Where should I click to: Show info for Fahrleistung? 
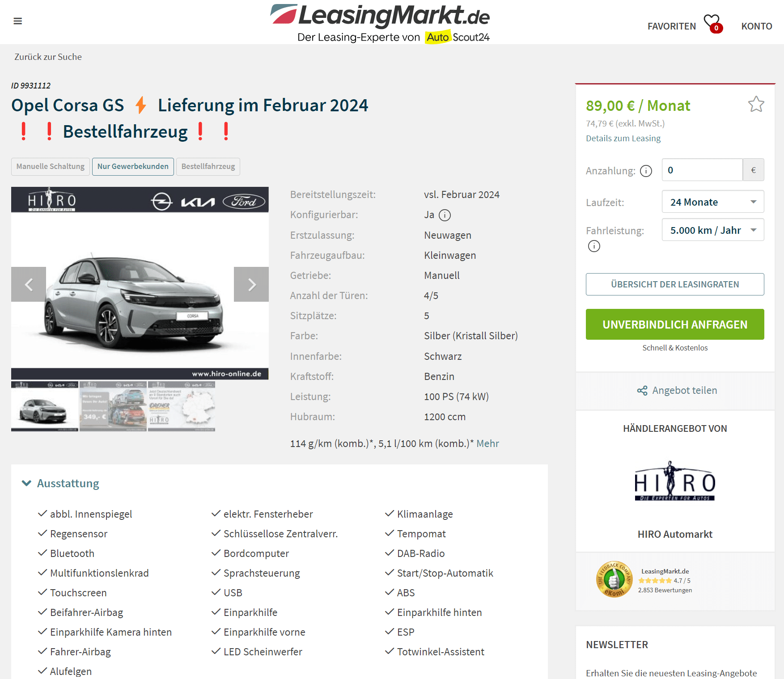(594, 246)
